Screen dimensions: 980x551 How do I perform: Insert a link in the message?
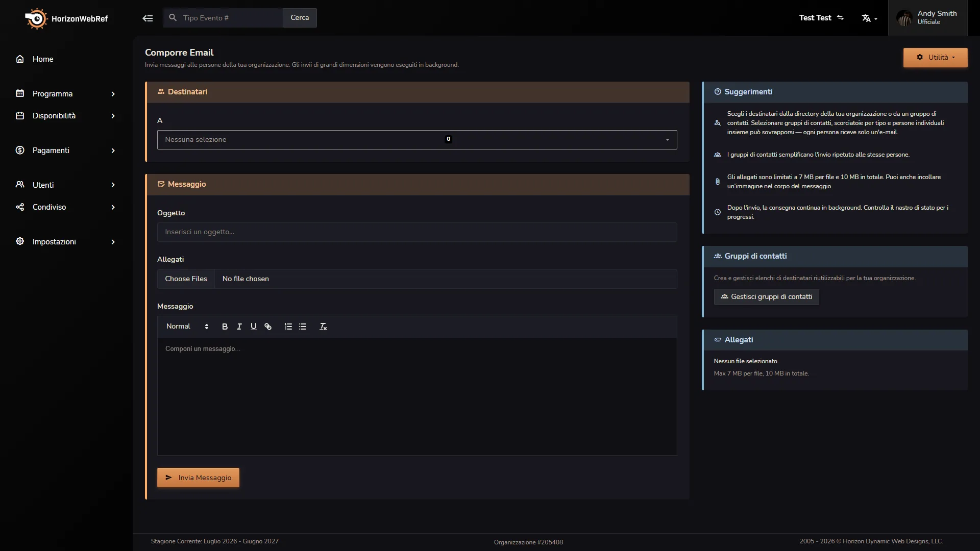[x=268, y=327]
